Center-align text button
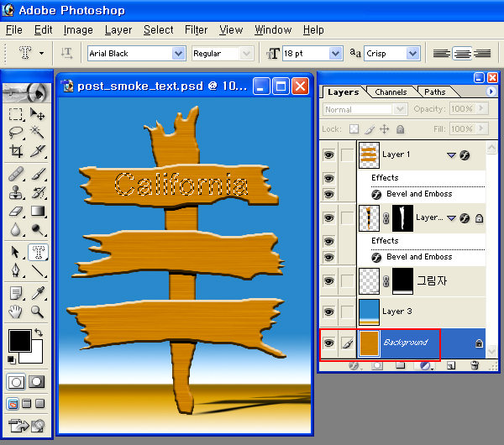The height and width of the screenshot is (445, 504). pos(462,53)
